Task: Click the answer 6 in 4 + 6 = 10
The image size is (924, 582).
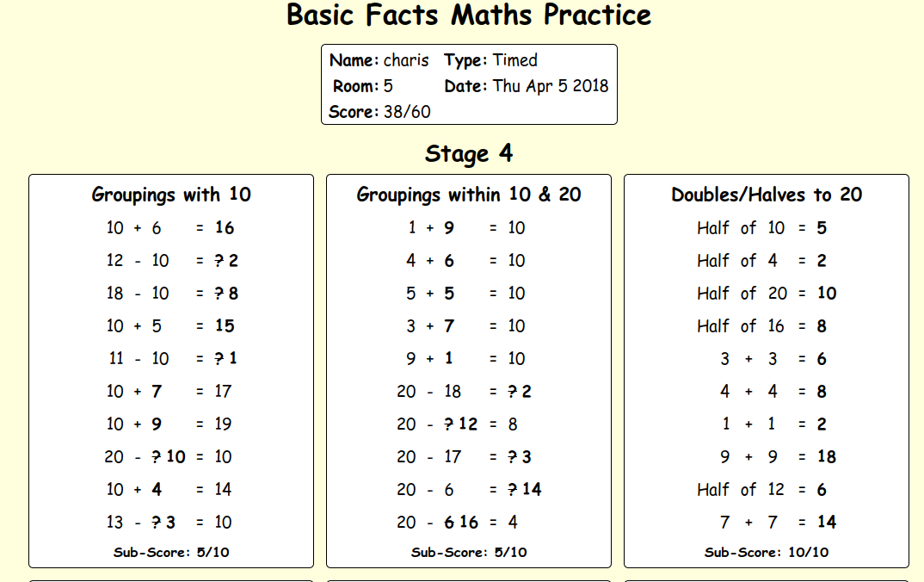Action: [449, 261]
